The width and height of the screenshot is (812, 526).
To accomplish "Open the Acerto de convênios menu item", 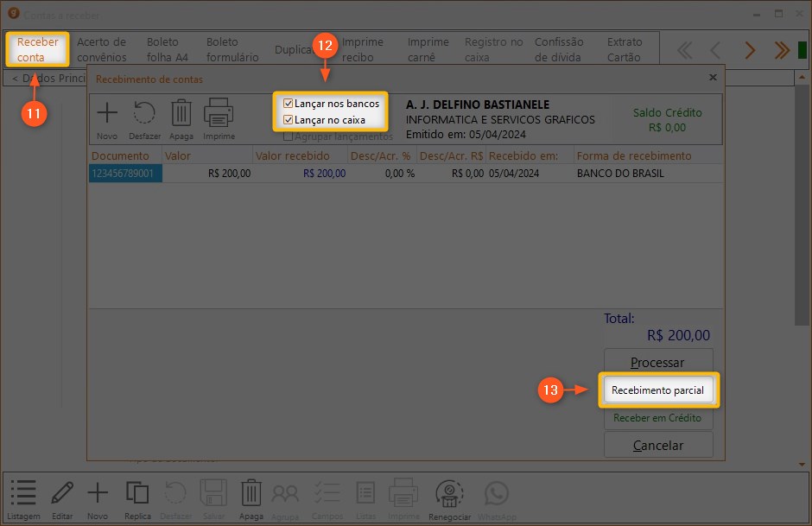I will click(x=101, y=50).
